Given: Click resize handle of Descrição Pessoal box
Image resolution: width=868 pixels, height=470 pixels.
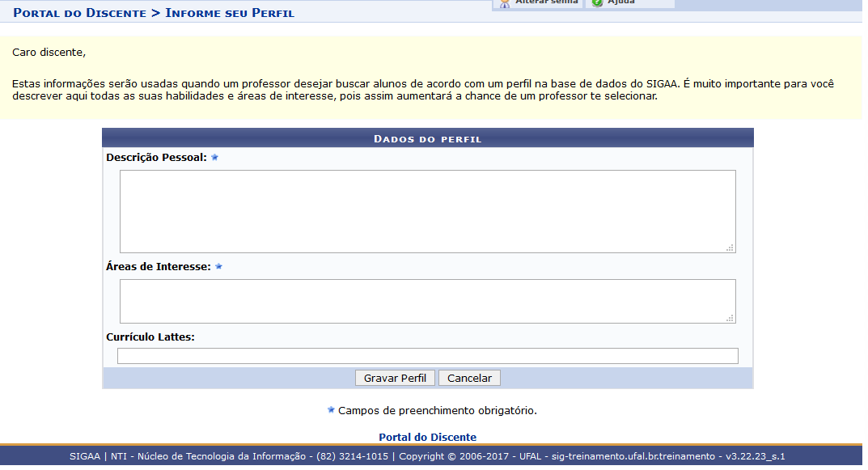Looking at the screenshot, I should tap(730, 248).
